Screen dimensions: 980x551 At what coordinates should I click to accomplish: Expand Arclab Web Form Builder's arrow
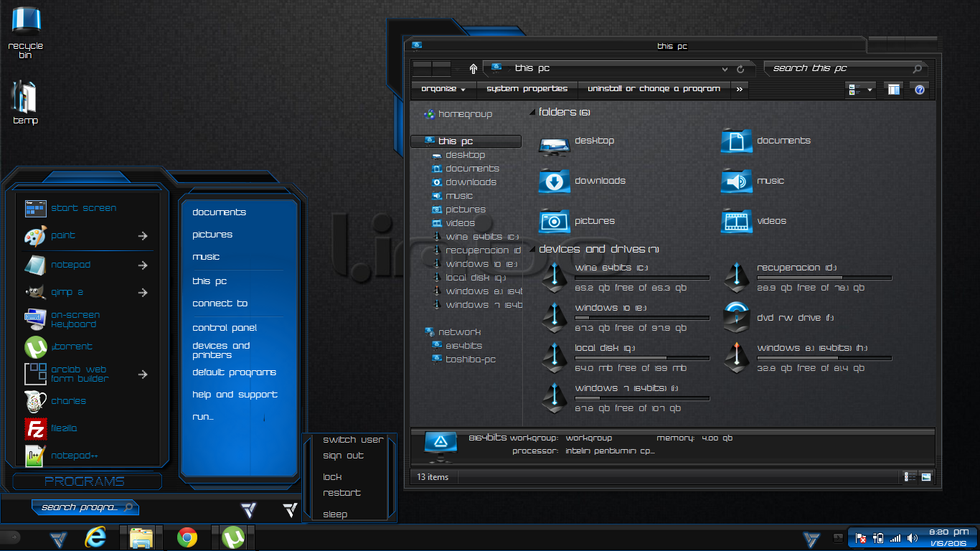tap(143, 375)
